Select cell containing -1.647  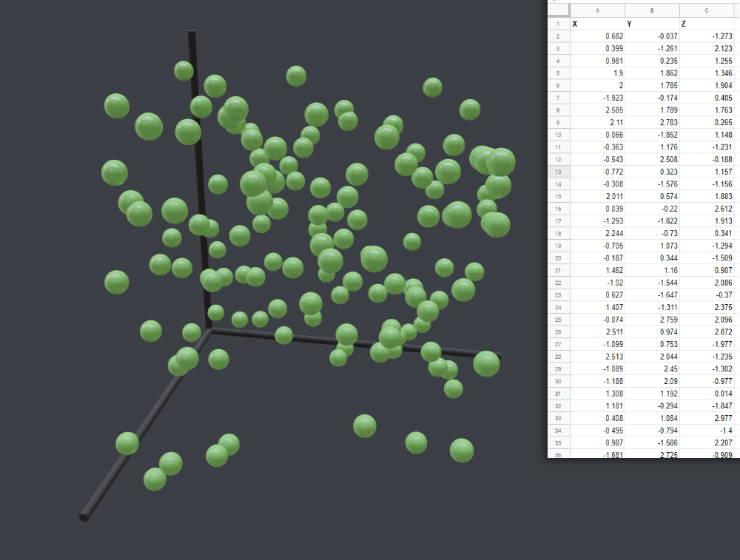click(x=652, y=295)
